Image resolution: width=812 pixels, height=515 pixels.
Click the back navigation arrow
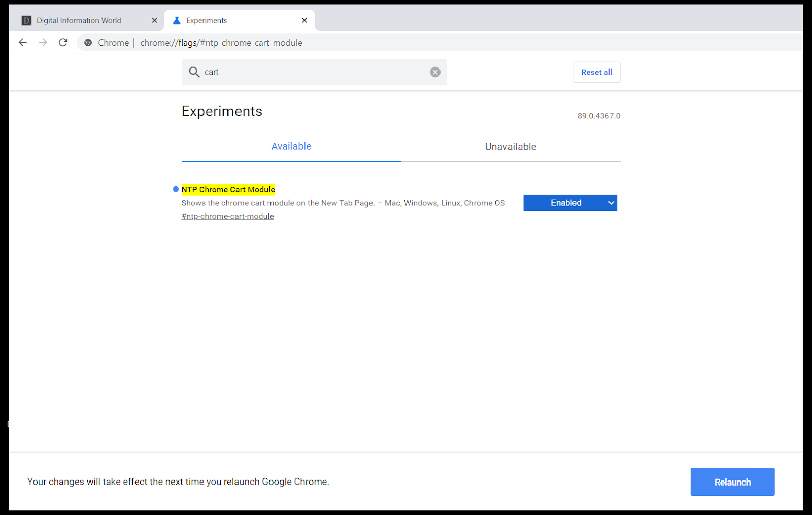pos(22,42)
